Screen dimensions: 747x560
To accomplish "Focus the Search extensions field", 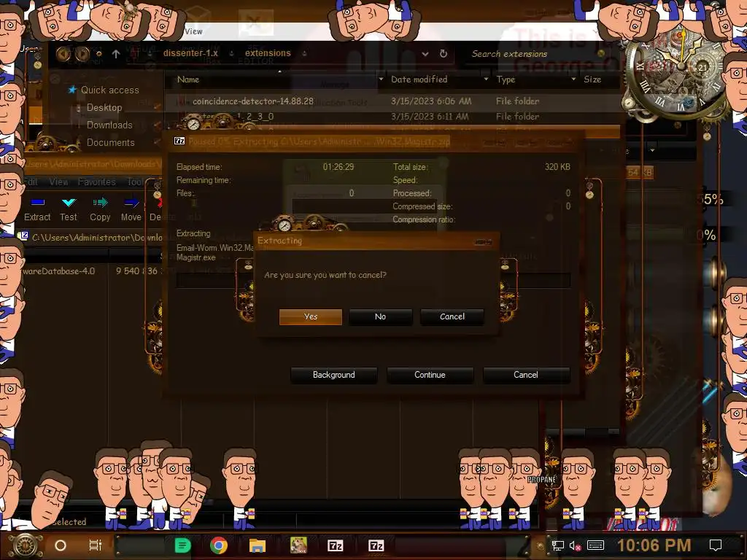I will click(533, 54).
